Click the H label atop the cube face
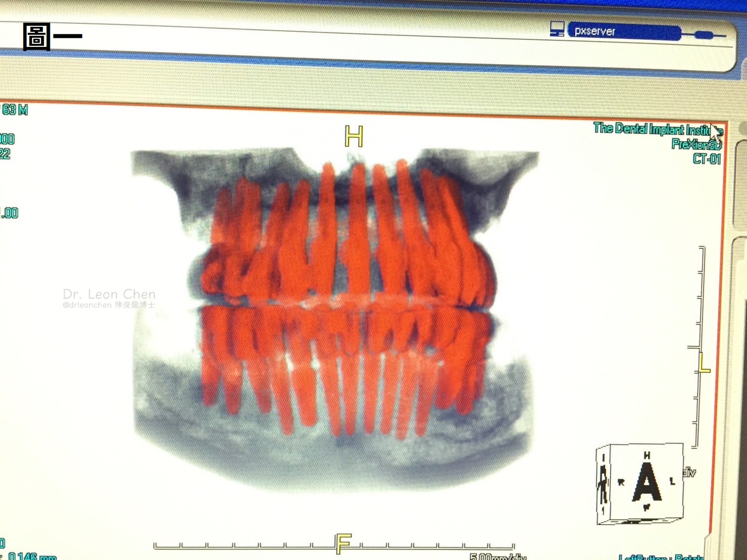The height and width of the screenshot is (560, 747). point(646,455)
